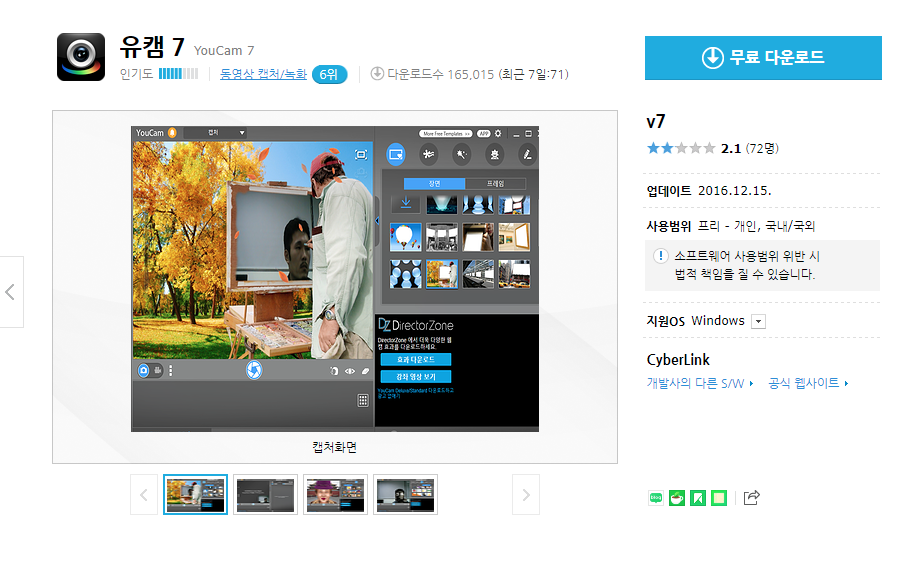Click the info exclamation icon in notice

point(661,256)
